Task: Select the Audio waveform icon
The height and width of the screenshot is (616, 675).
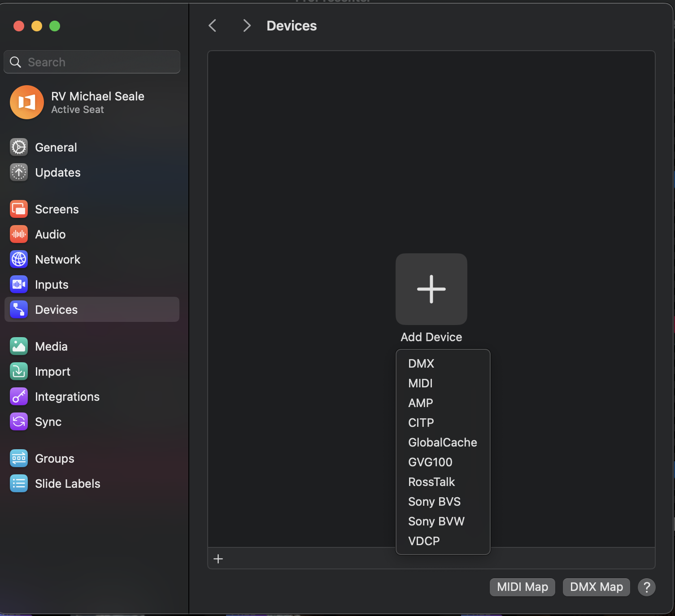Action: coord(19,234)
